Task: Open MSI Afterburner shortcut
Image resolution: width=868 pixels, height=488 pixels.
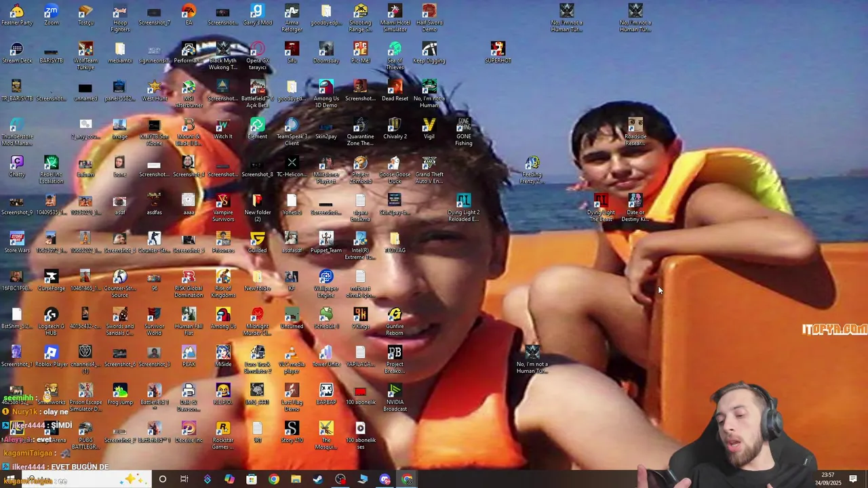Action: point(189,94)
